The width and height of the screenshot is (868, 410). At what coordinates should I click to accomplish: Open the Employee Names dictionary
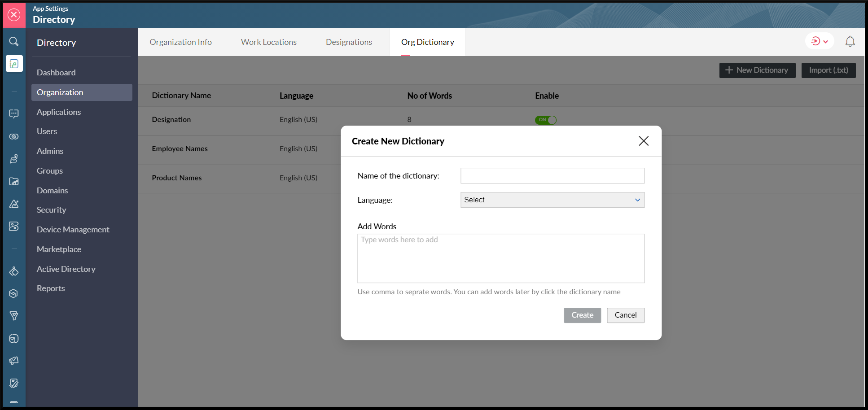(180, 149)
